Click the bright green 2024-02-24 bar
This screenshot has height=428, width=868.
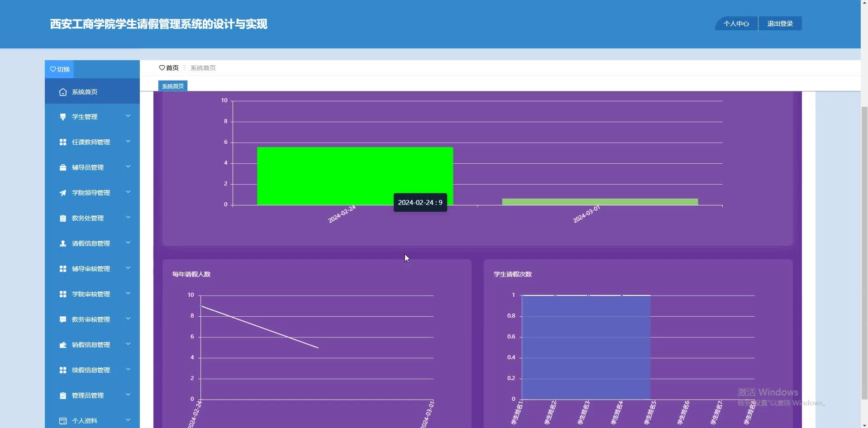coord(355,176)
